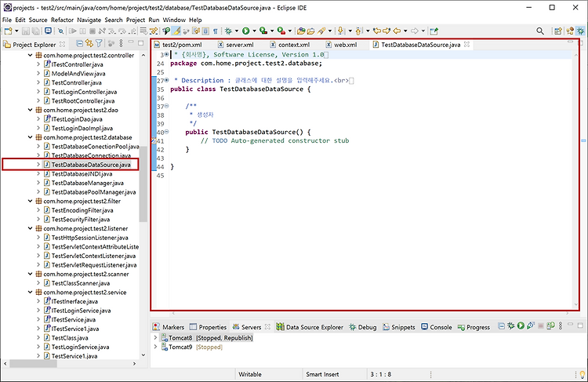Image resolution: width=588 pixels, height=382 pixels.
Task: Open the Console view tab
Action: (x=437, y=327)
